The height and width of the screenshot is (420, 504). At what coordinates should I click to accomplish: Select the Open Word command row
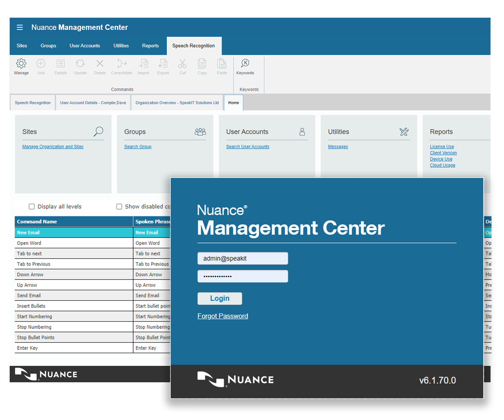coord(73,243)
